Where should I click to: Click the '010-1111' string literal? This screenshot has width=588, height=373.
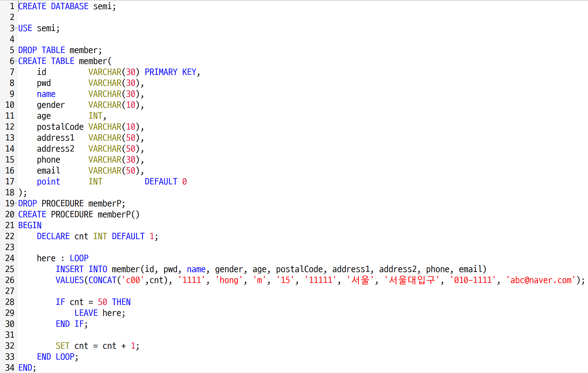click(473, 280)
